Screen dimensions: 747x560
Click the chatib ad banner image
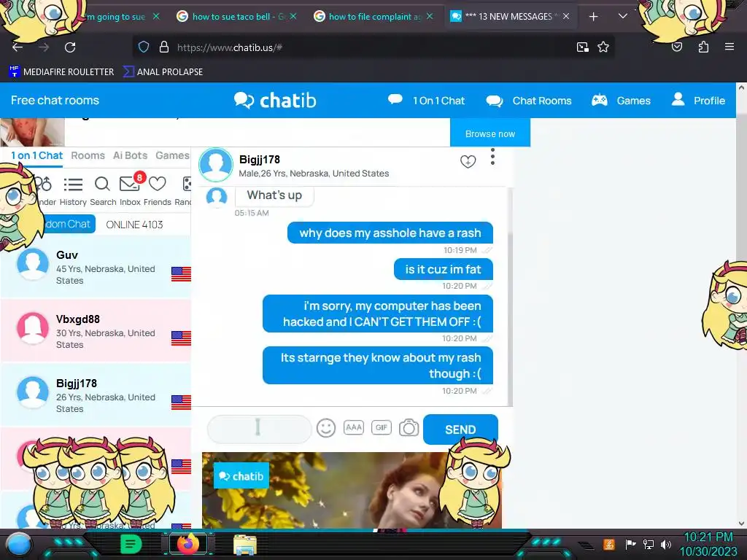(x=352, y=490)
